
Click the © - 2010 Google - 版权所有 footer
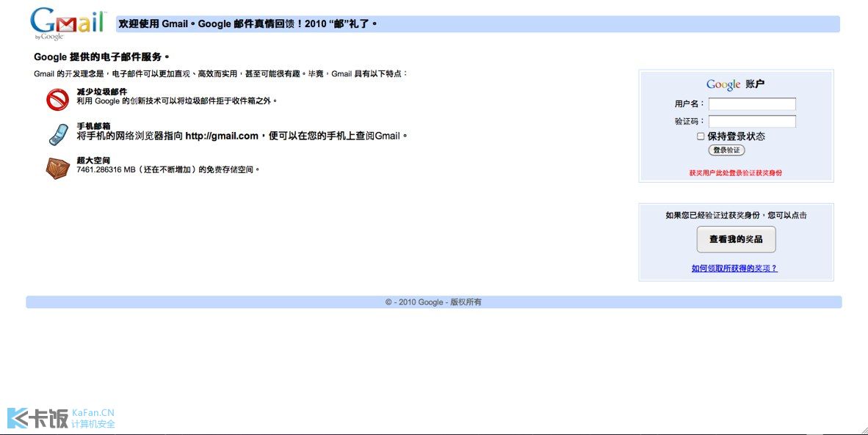433,302
